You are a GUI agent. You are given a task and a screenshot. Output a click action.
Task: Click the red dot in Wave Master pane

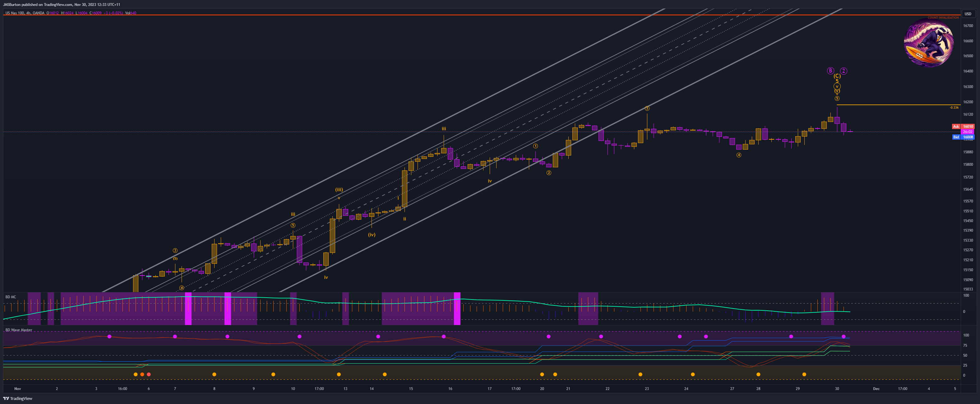point(149,374)
